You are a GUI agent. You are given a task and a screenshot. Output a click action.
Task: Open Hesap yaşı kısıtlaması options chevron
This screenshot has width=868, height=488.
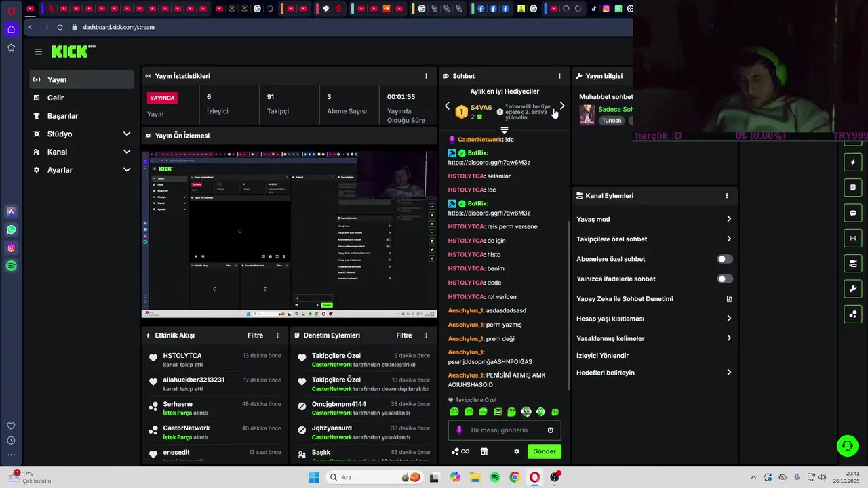(729, 319)
